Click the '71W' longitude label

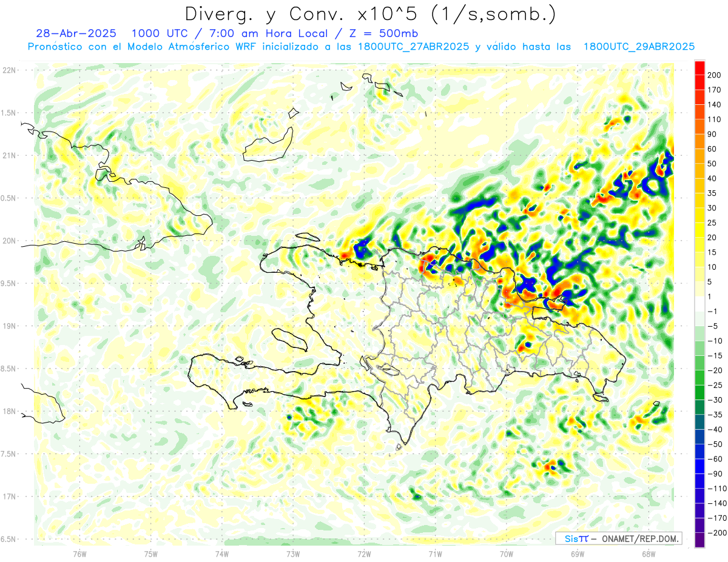pos(435,554)
